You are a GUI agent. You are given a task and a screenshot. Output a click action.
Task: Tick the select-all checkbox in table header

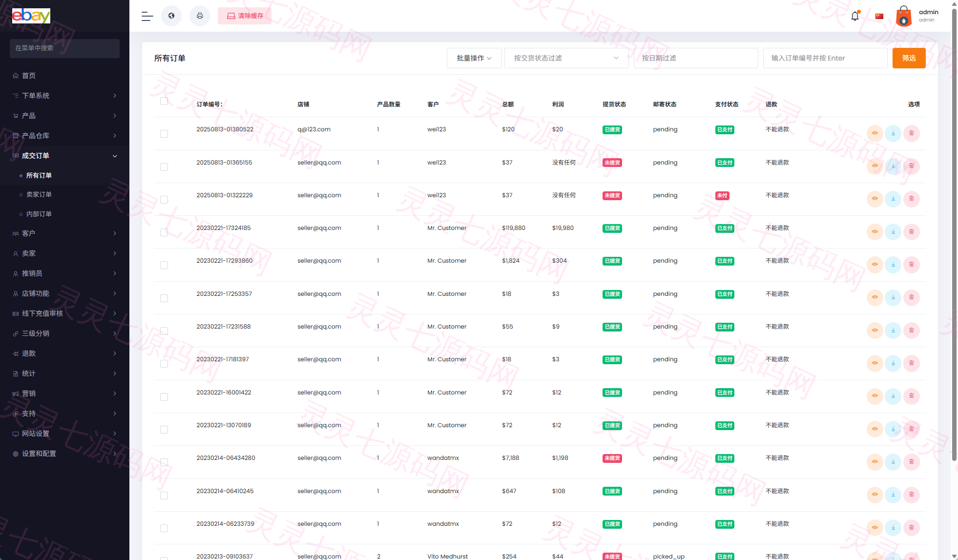click(x=164, y=101)
